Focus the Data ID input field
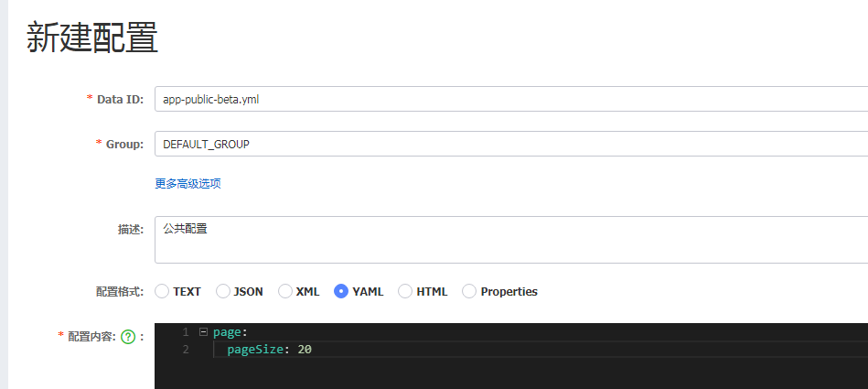868x389 pixels. [x=511, y=99]
